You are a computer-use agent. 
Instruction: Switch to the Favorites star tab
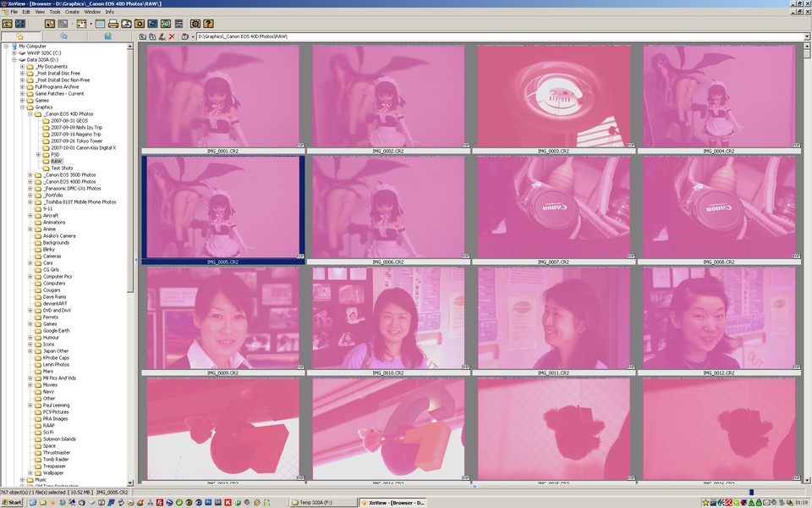coord(63,36)
